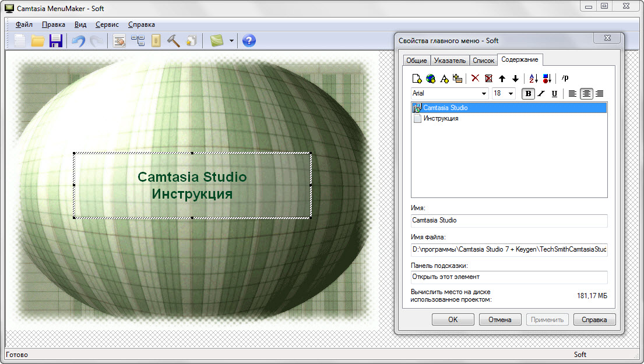Click the Soft label in the status bar
The width and height of the screenshot is (644, 364).
(580, 355)
